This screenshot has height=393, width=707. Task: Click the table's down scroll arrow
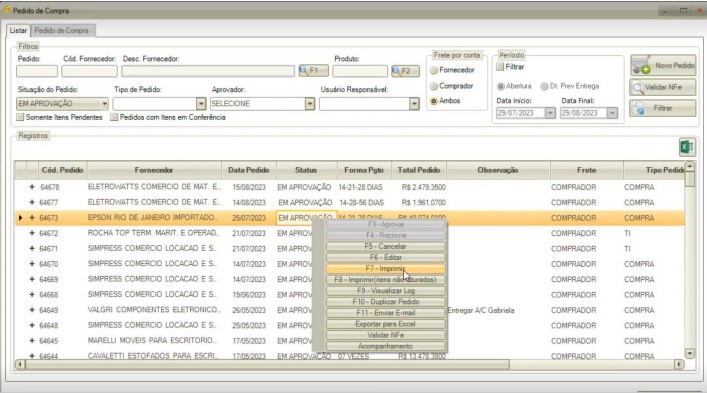689,353
